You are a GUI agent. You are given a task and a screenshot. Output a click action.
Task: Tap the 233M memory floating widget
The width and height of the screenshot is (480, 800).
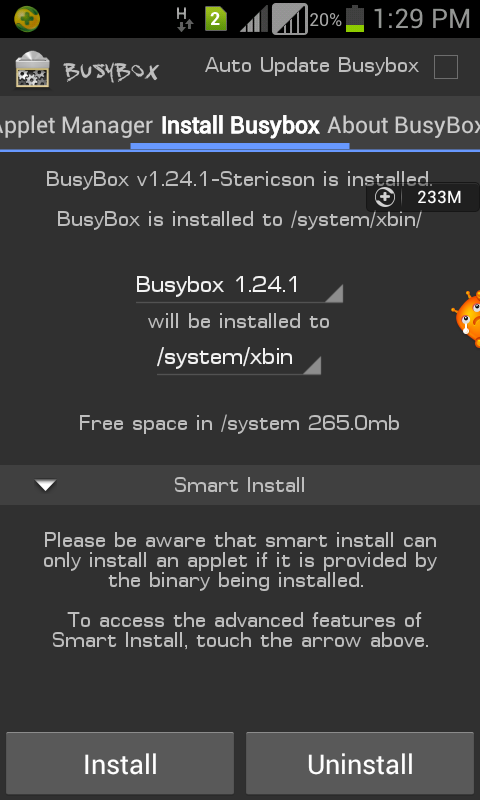(423, 197)
